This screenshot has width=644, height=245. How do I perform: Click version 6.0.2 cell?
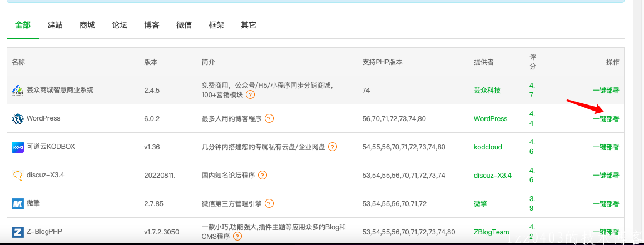[152, 118]
